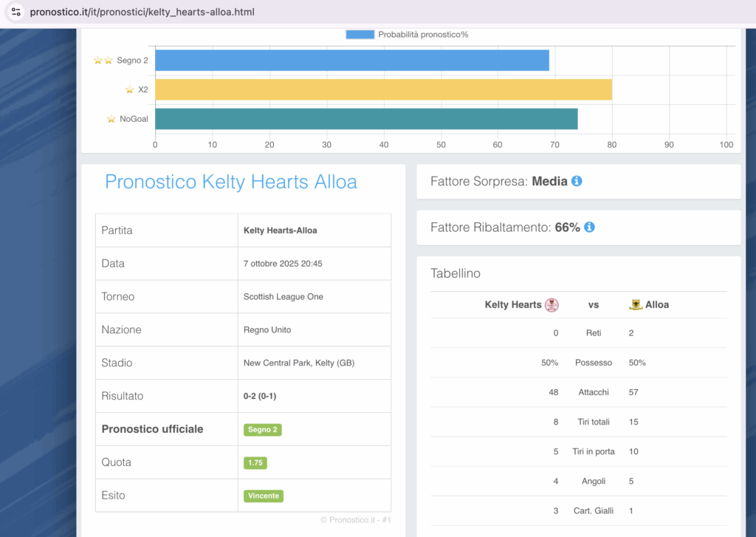This screenshot has height=537, width=756.
Task: Select the blue Segno 2 chart bar
Action: (351, 61)
